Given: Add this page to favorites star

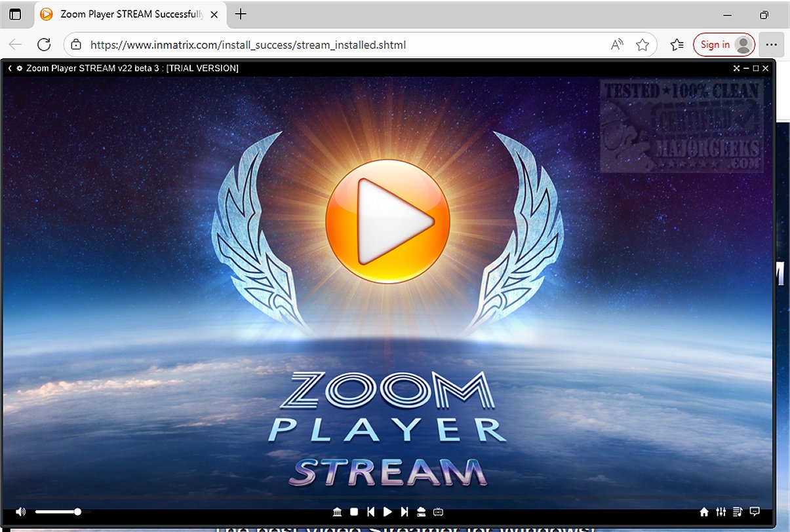Looking at the screenshot, I should 642,45.
